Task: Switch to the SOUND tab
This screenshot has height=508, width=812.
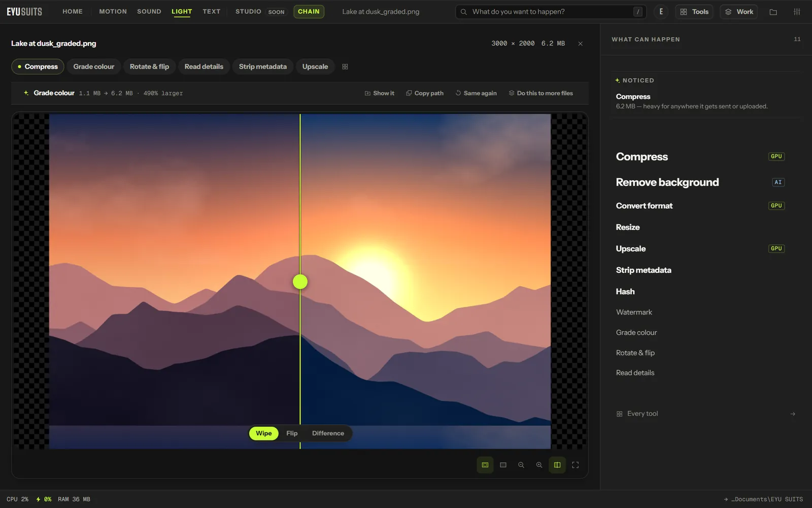Action: [149, 12]
